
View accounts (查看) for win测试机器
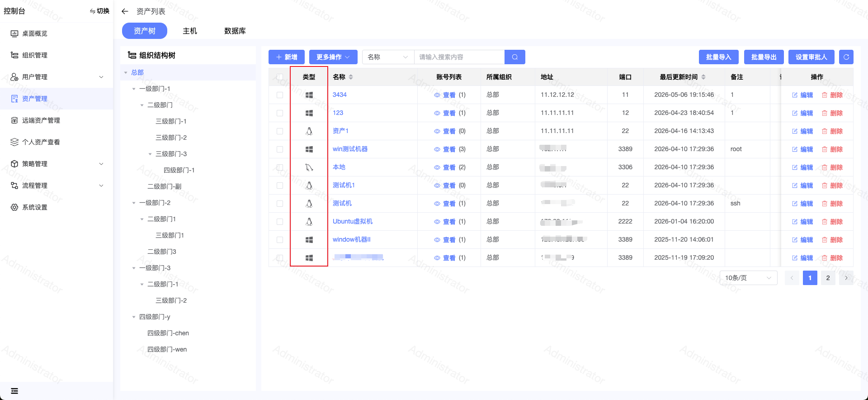coord(445,149)
